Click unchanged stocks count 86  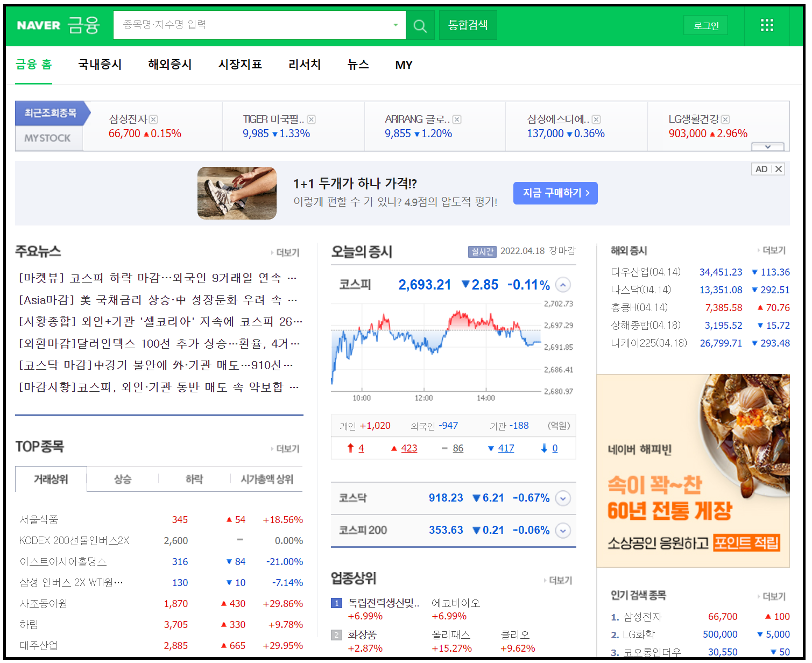coord(458,448)
